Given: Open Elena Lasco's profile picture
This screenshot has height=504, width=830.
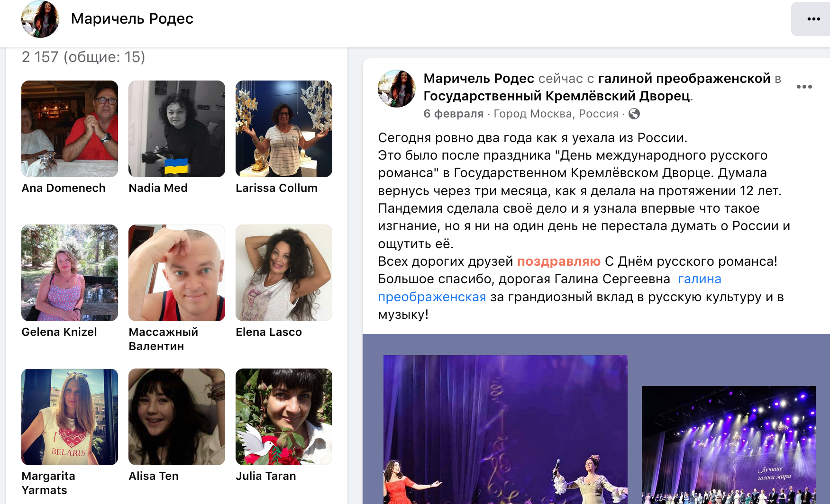Looking at the screenshot, I should pos(284,273).
